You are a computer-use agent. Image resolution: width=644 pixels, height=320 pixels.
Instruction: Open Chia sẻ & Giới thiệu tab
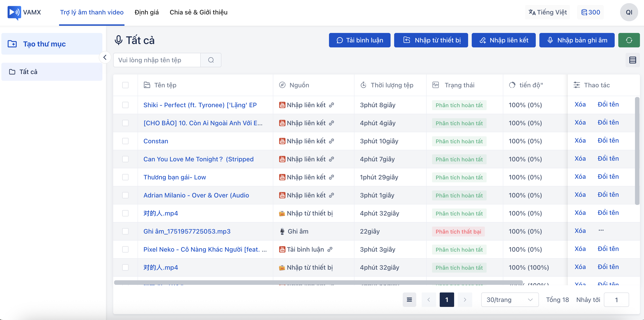[198, 12]
